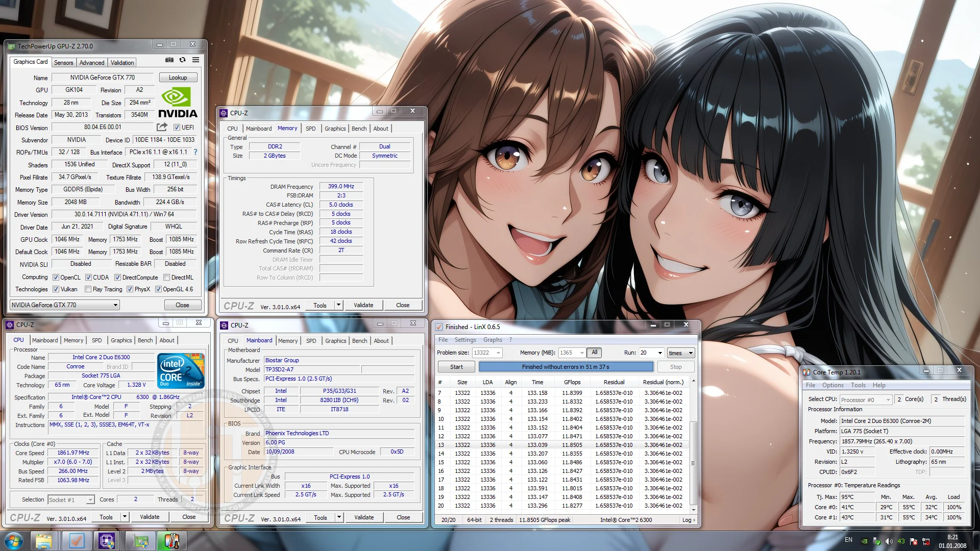Open the GPU-Z hamburger menu icon
The image size is (980, 551).
pos(195,60)
